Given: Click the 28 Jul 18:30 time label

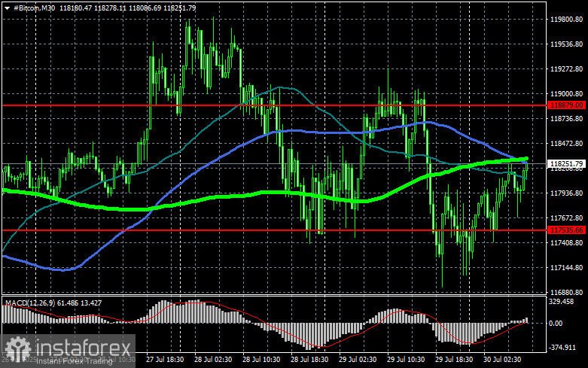Looking at the screenshot, I should 309,359.
